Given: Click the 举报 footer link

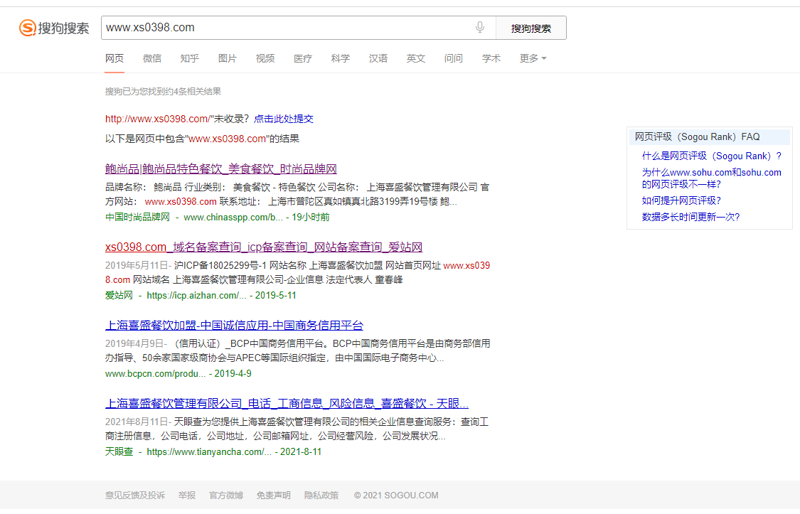Looking at the screenshot, I should tap(187, 495).
